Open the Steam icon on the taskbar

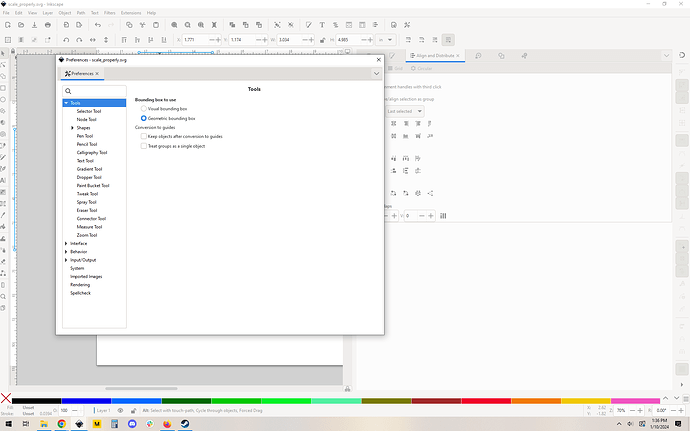[185, 424]
